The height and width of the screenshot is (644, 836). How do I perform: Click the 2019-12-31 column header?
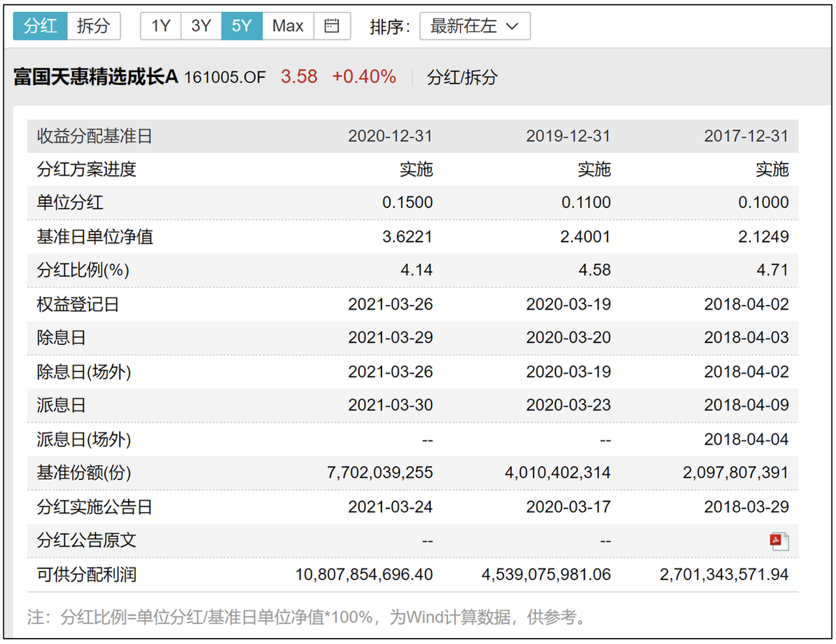(x=568, y=136)
